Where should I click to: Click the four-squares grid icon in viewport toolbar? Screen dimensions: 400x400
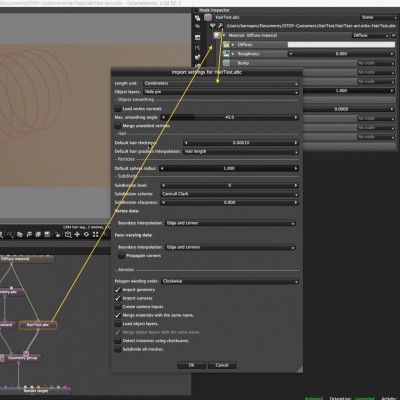click(96, 235)
